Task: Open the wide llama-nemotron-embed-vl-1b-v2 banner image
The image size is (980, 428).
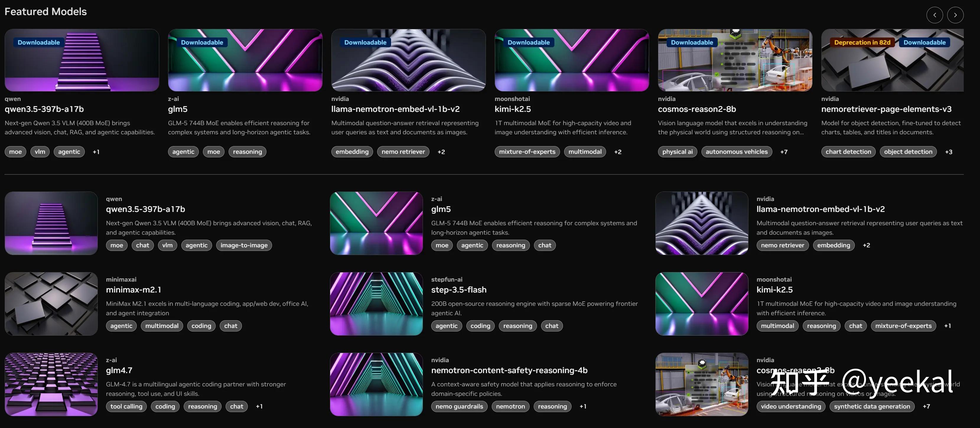Action: pos(408,60)
